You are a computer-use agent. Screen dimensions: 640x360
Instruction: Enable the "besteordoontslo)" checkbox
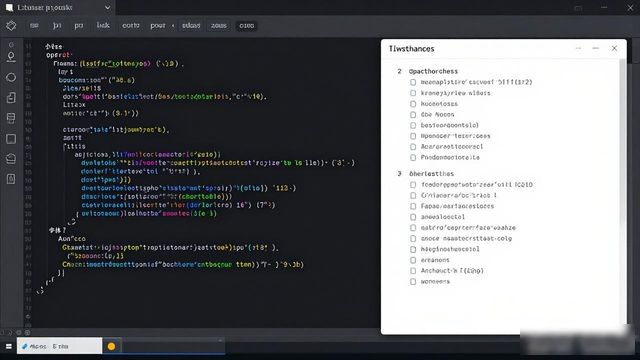[x=413, y=125]
